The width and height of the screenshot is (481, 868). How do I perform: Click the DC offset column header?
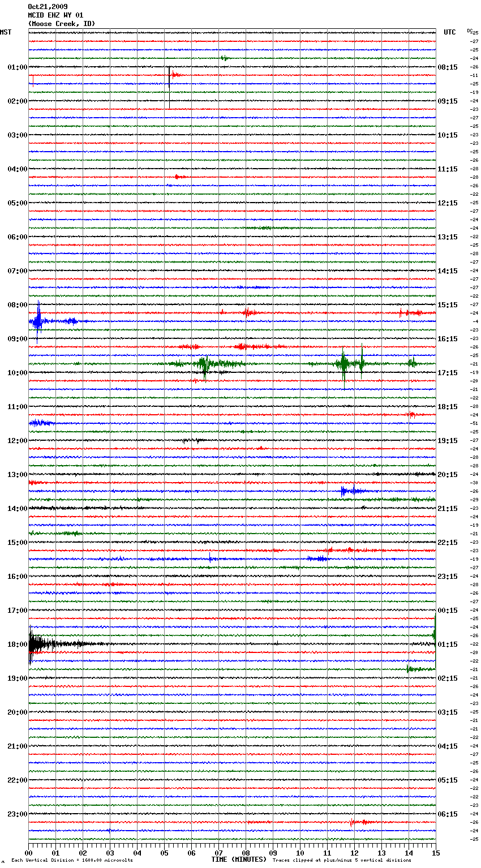470,31
